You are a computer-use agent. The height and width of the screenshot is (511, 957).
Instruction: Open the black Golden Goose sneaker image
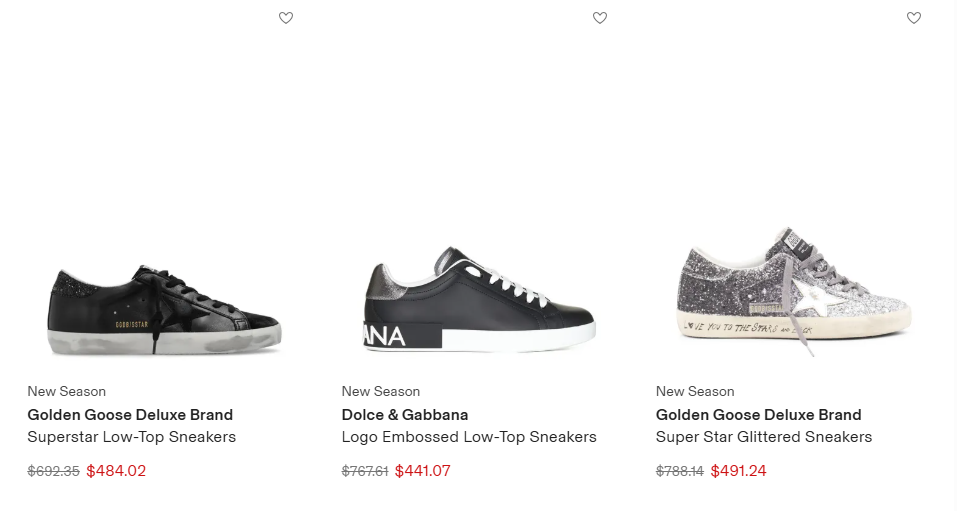tap(165, 309)
